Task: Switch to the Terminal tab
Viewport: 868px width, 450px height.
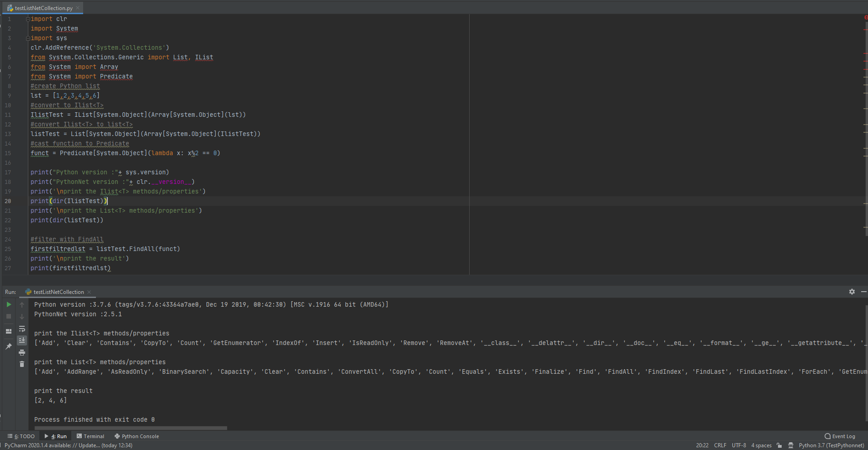Action: coord(90,436)
